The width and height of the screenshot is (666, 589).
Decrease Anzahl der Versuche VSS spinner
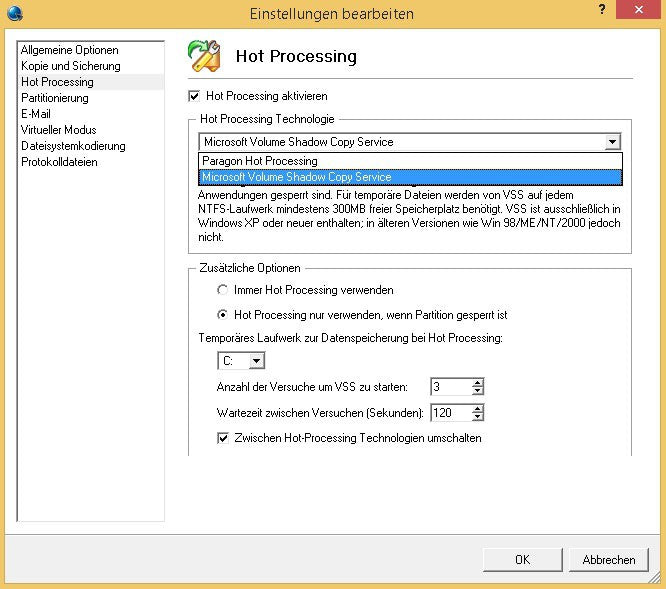click(477, 391)
